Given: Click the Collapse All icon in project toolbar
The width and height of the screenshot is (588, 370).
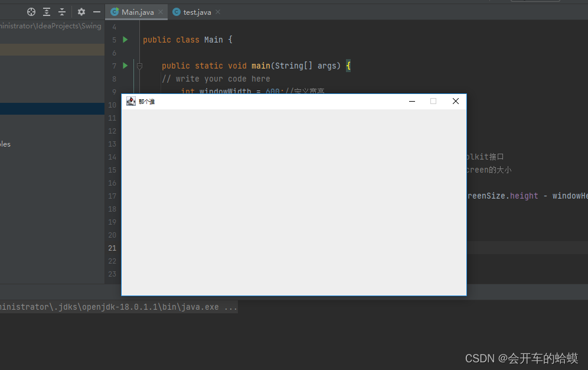Looking at the screenshot, I should click(62, 12).
